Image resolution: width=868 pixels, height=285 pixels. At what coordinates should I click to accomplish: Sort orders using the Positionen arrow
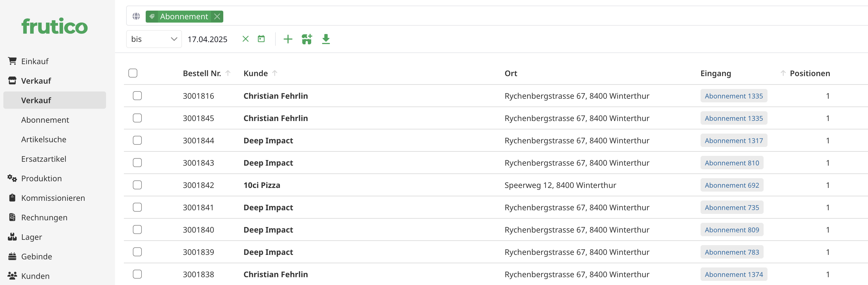click(783, 73)
